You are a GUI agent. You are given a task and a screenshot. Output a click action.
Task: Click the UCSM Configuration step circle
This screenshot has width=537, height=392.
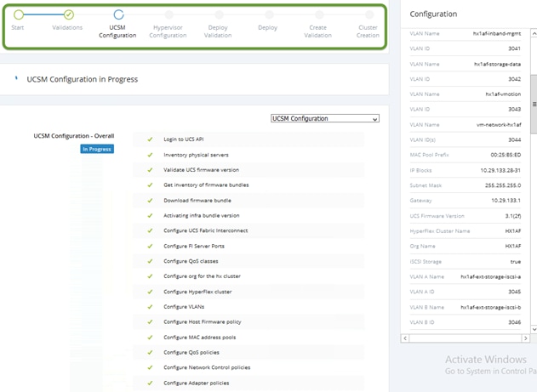(118, 14)
